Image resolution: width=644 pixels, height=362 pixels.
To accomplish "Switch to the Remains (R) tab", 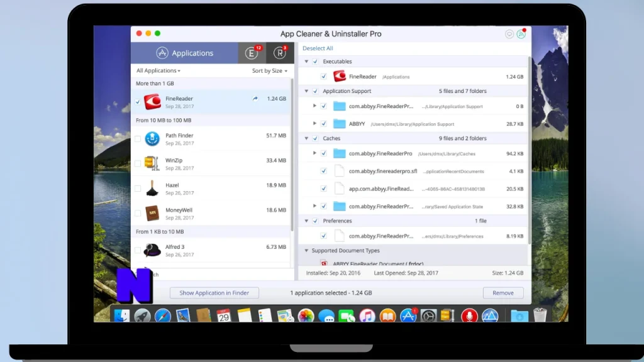I will point(280,53).
